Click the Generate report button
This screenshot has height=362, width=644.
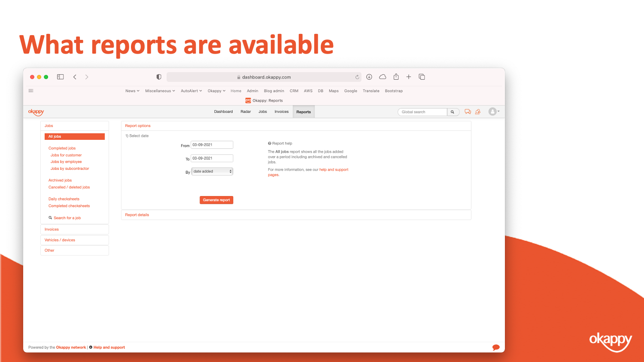point(216,200)
